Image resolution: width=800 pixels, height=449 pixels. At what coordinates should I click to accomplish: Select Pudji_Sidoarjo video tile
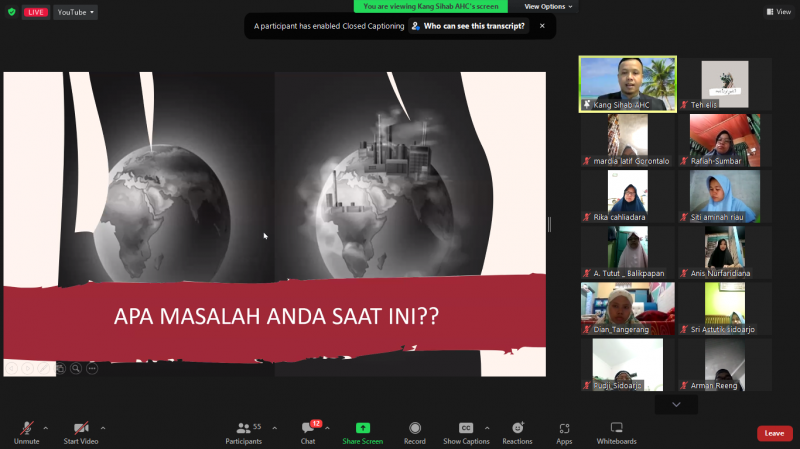[628, 365]
